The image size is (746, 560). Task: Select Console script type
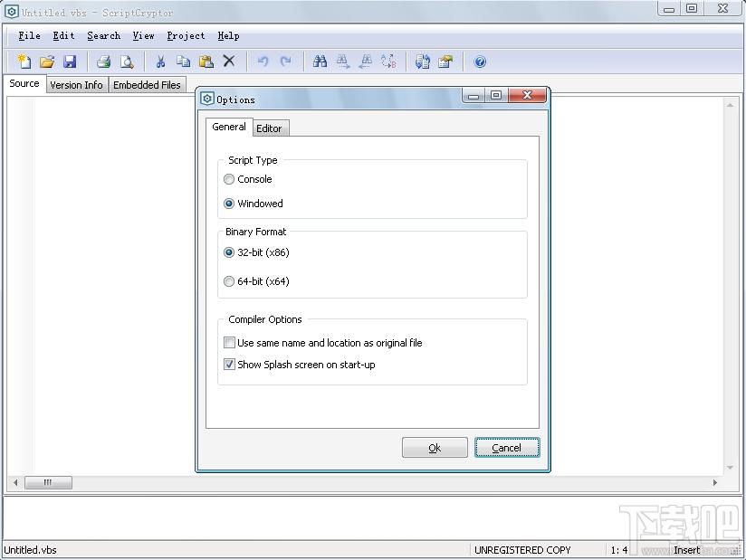pyautogui.click(x=248, y=179)
